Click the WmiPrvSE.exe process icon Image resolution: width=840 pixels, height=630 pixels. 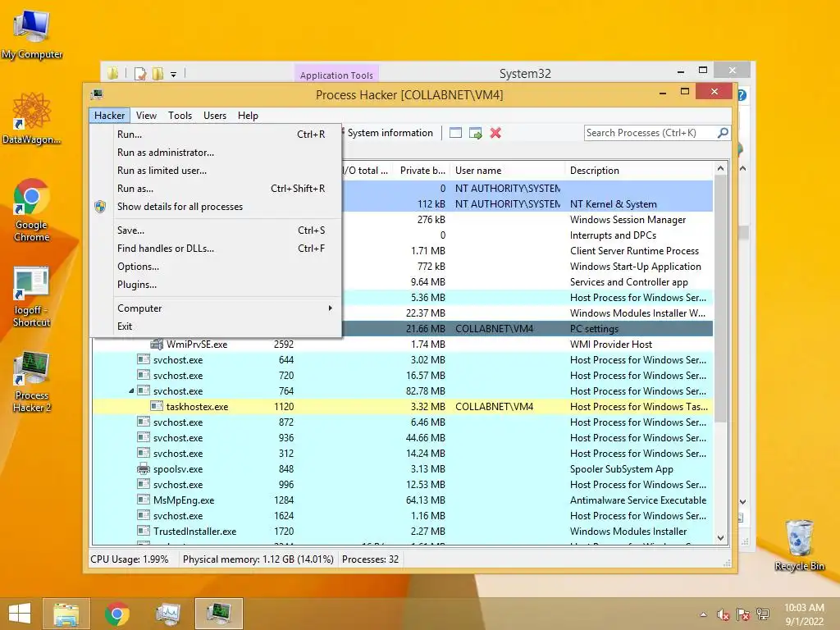(x=157, y=344)
